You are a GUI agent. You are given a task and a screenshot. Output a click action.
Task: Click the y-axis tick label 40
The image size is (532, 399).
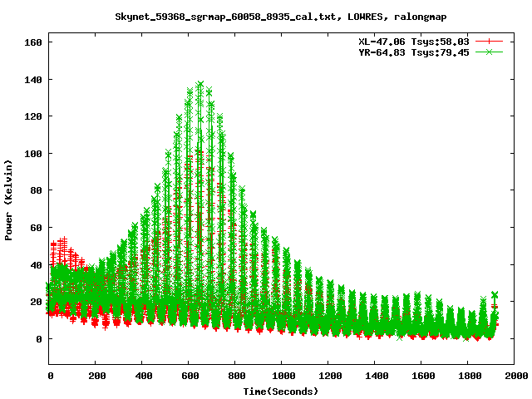(x=36, y=265)
